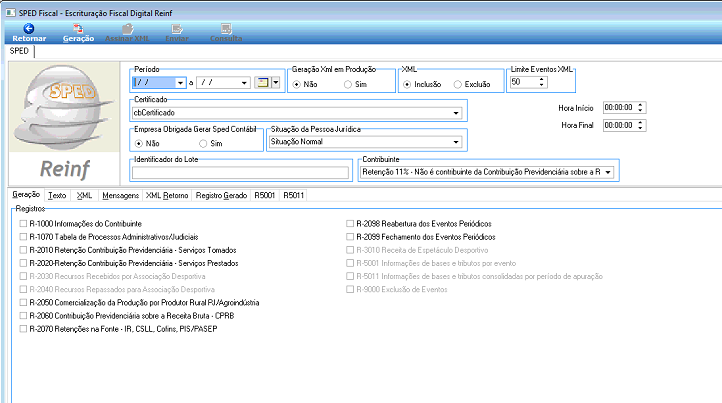This screenshot has width=722, height=403.
Task: Switch to the XML tab
Action: point(84,195)
